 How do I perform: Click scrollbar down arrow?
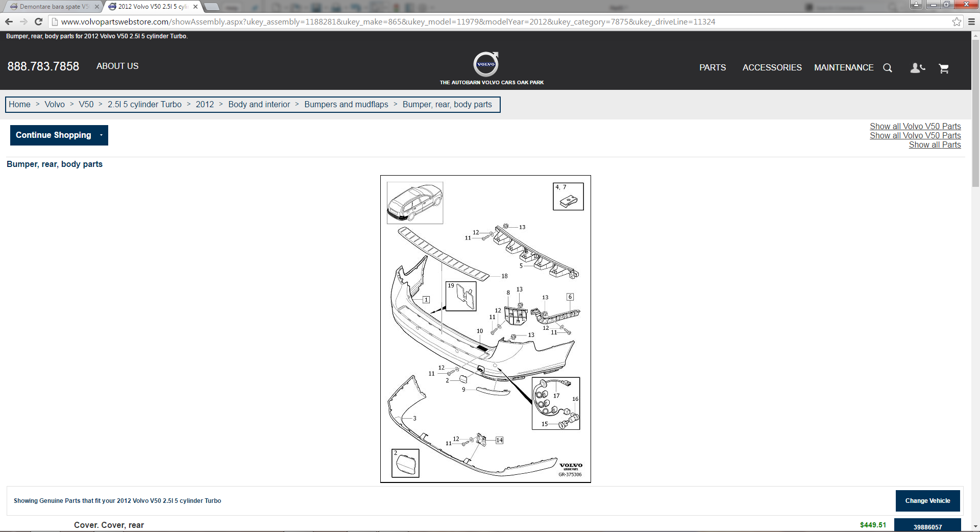pos(975,526)
